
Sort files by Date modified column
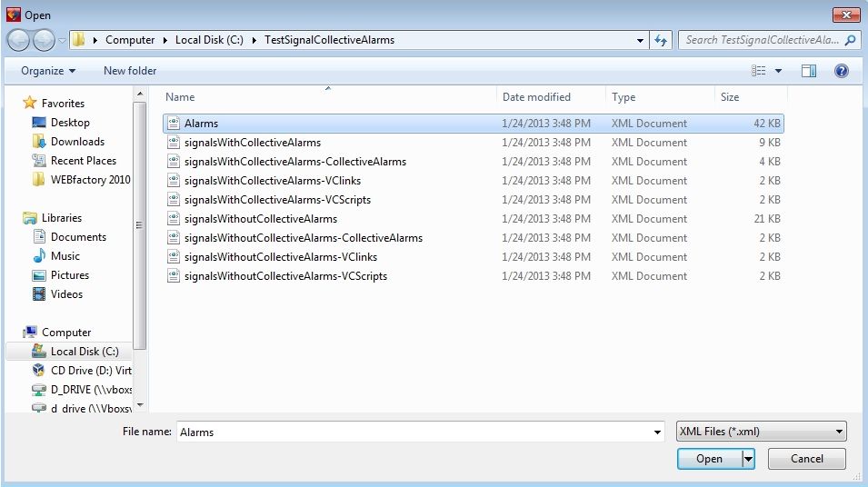click(x=536, y=97)
